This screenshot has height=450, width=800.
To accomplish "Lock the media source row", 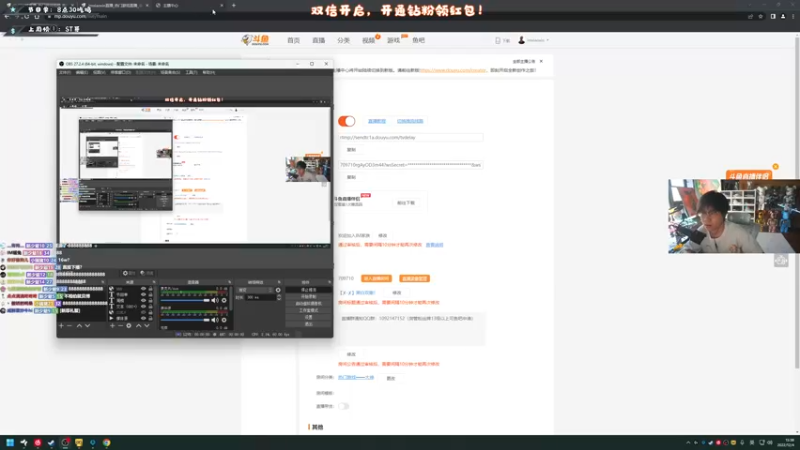I will point(150,318).
